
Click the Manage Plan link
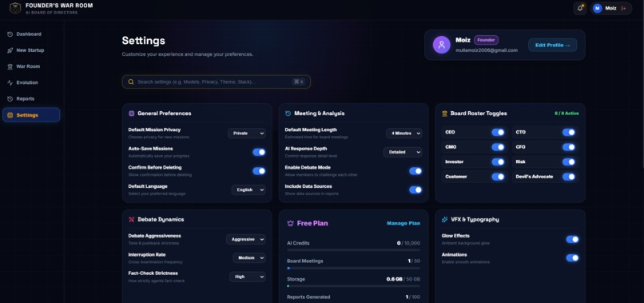(403, 223)
